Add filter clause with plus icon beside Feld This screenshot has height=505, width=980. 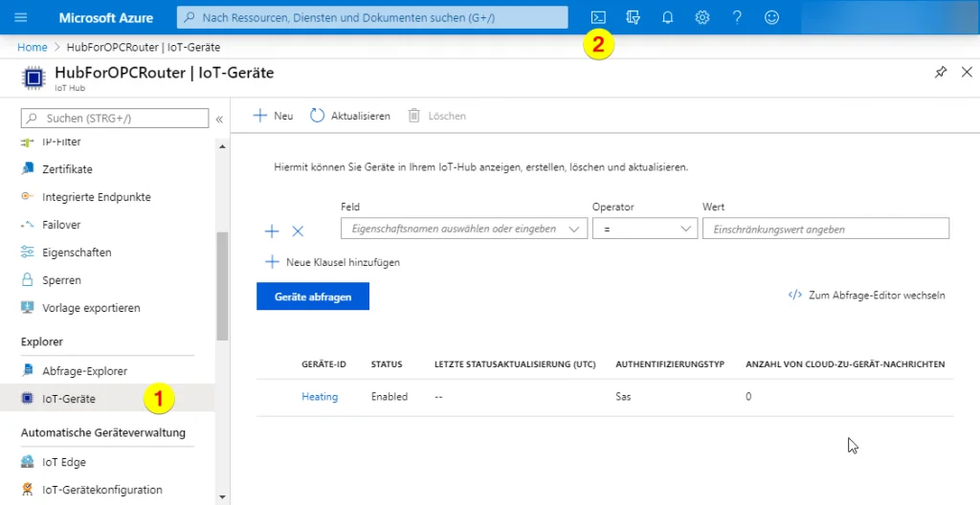pyautogui.click(x=272, y=231)
